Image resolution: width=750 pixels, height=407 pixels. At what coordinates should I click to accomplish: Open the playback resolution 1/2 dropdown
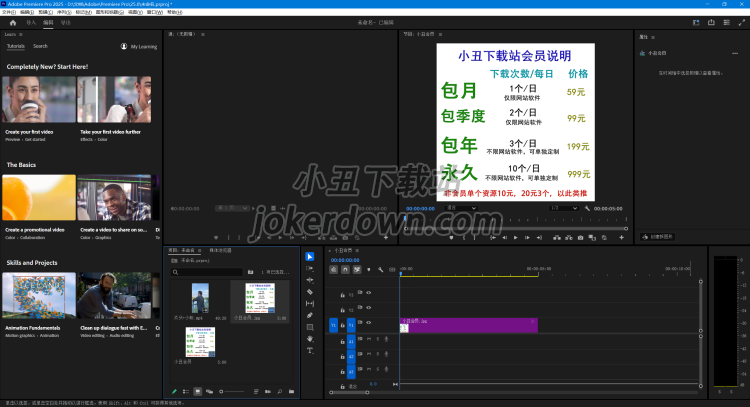pyautogui.click(x=562, y=208)
